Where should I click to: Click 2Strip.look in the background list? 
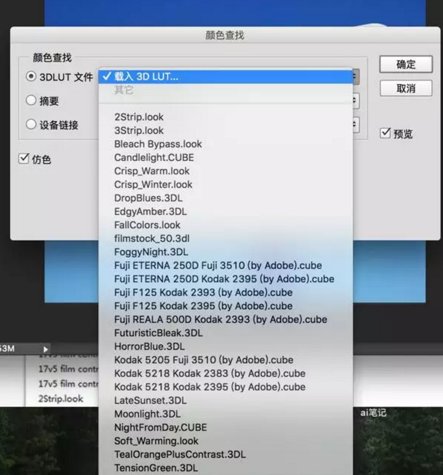61,399
